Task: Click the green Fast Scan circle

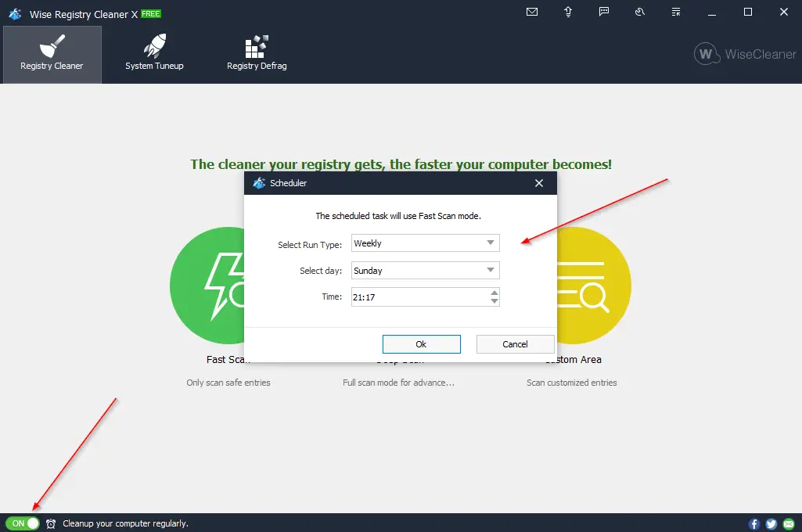Action: [207, 286]
